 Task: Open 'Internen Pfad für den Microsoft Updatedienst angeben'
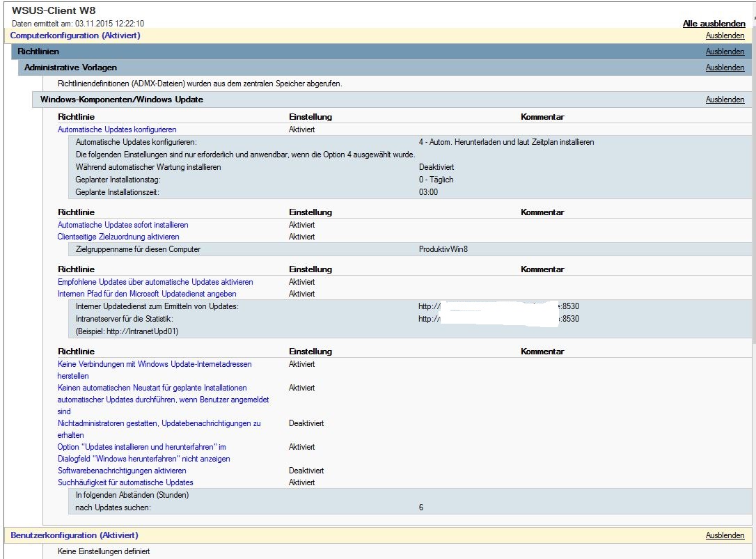[147, 294]
